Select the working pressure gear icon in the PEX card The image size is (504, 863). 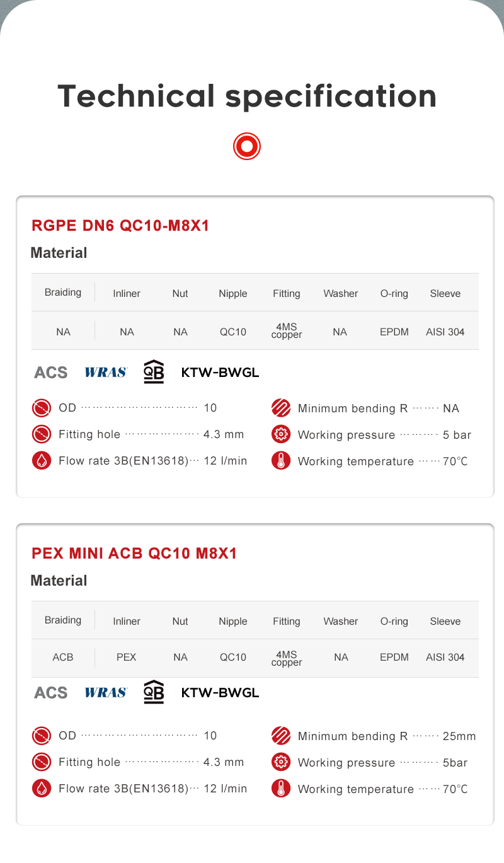pyautogui.click(x=281, y=762)
